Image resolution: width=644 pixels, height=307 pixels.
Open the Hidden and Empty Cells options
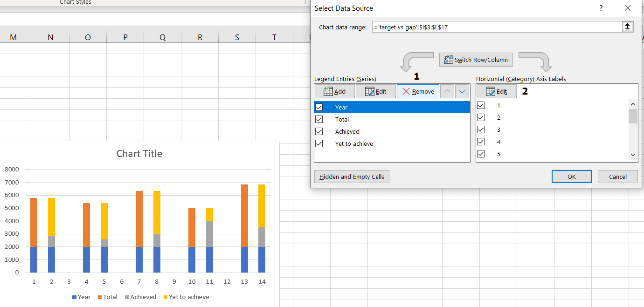click(352, 177)
